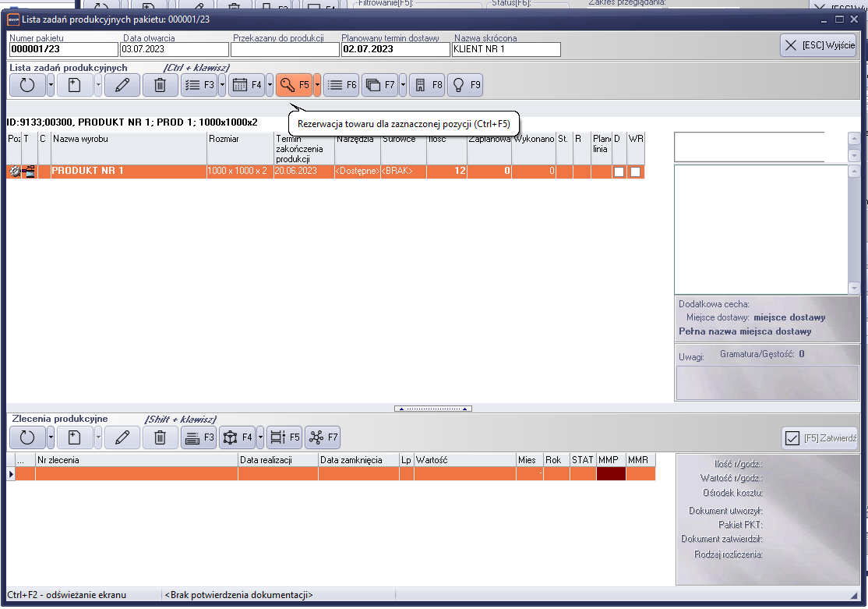This screenshot has height=609, width=868.
Task: Open dropdown arrow next to upper refresh button
Action: pos(51,85)
